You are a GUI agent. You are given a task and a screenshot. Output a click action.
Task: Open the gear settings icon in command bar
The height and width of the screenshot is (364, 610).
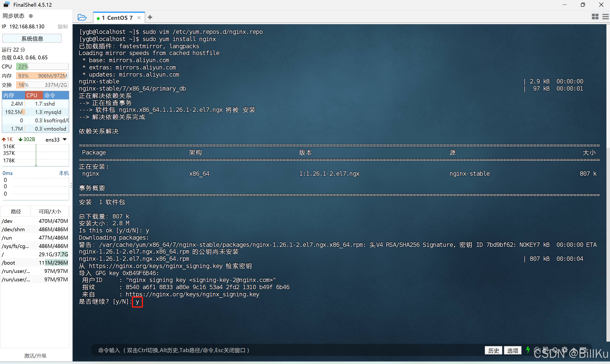point(565,350)
